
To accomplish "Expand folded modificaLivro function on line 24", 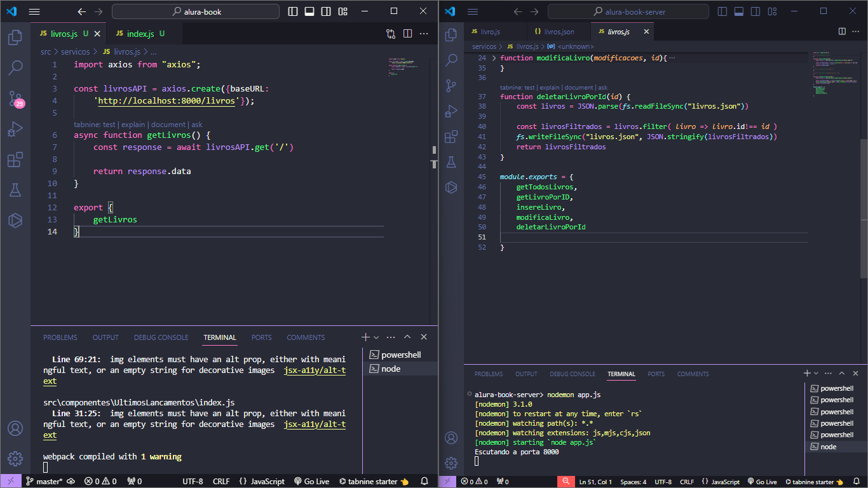I will [494, 58].
